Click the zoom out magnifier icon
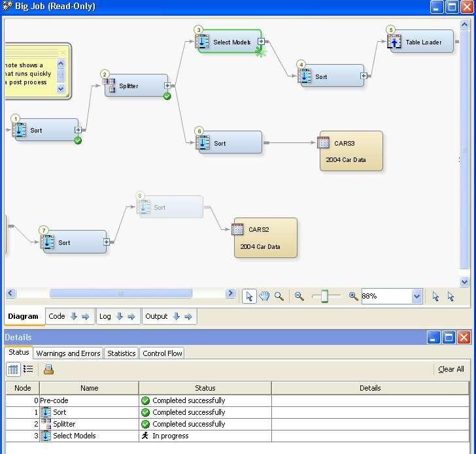Viewport: 476px width, 454px height. click(299, 297)
